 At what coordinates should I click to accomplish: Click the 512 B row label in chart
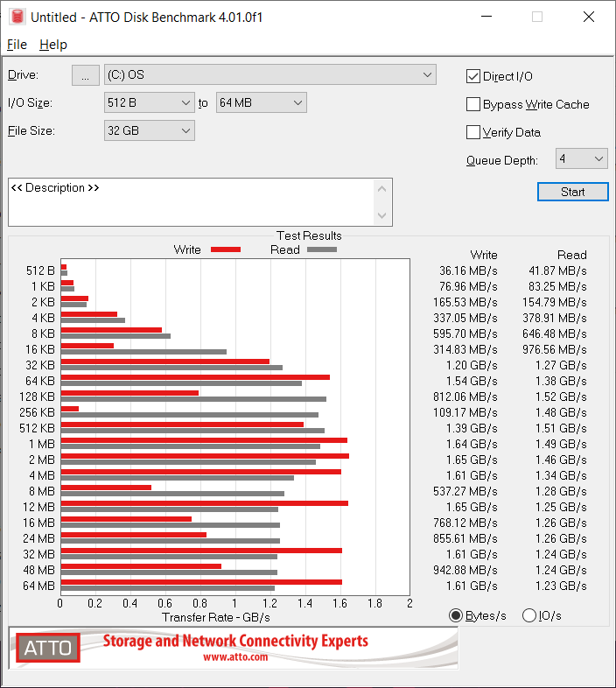coord(40,270)
